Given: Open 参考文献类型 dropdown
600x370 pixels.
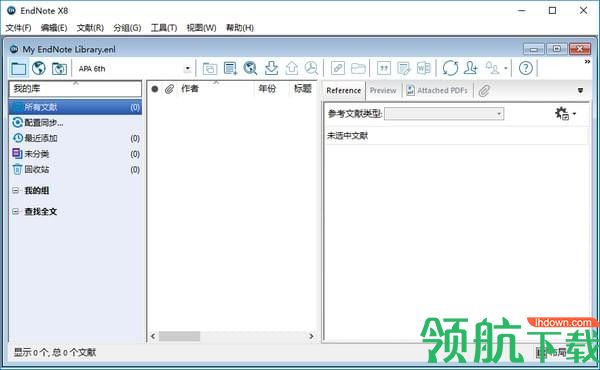Looking at the screenshot, I should (x=444, y=114).
